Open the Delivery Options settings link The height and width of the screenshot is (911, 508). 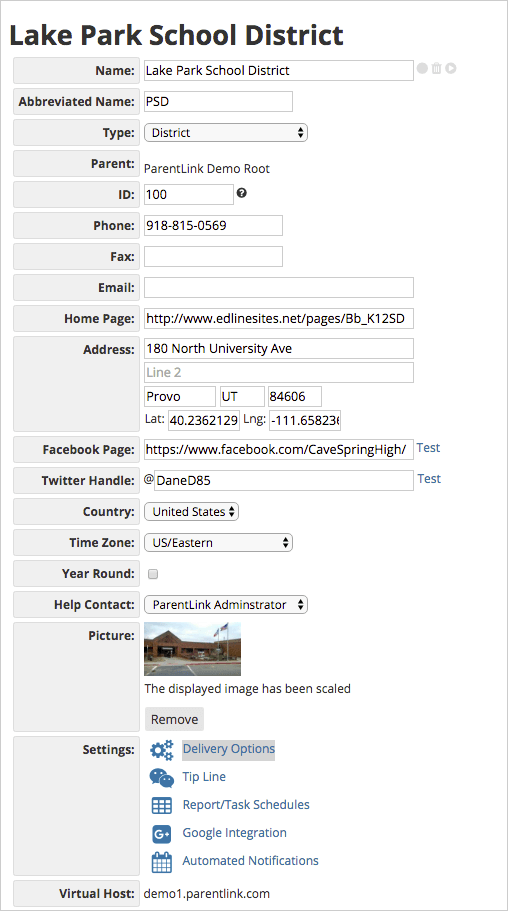tap(228, 749)
